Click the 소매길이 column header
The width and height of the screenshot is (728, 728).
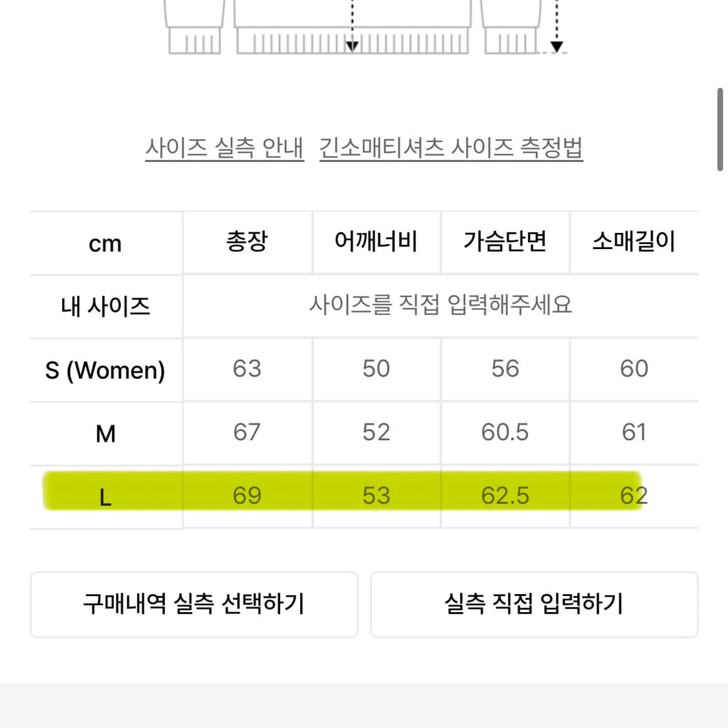click(634, 242)
